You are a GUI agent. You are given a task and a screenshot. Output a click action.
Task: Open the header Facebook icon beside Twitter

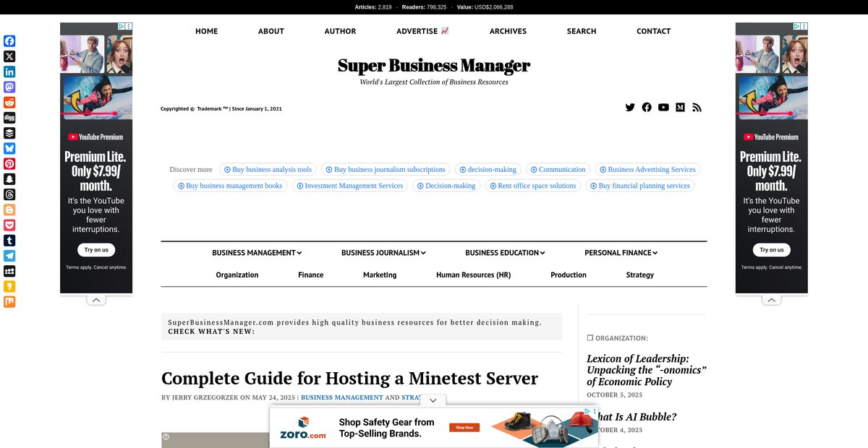coord(647,107)
